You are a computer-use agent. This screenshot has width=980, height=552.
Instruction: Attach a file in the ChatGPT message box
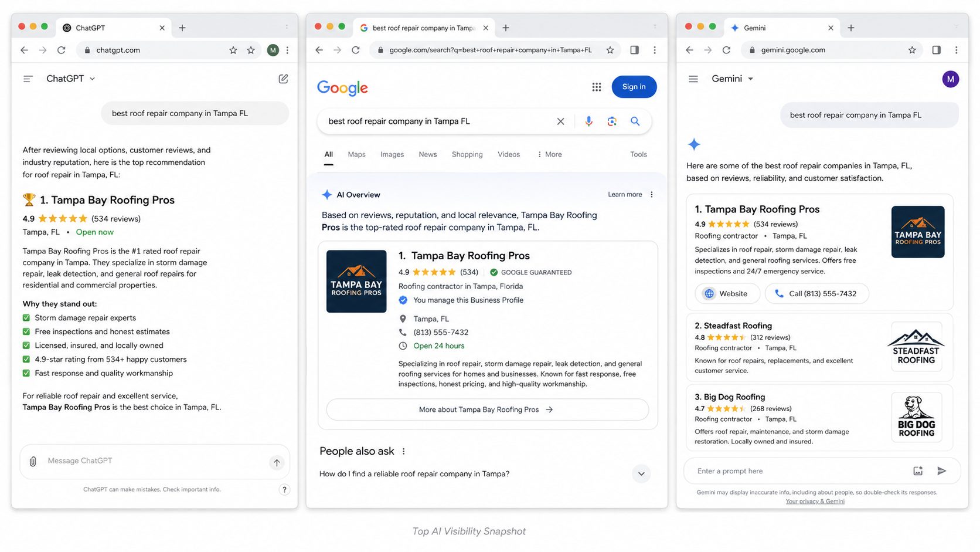[33, 461]
